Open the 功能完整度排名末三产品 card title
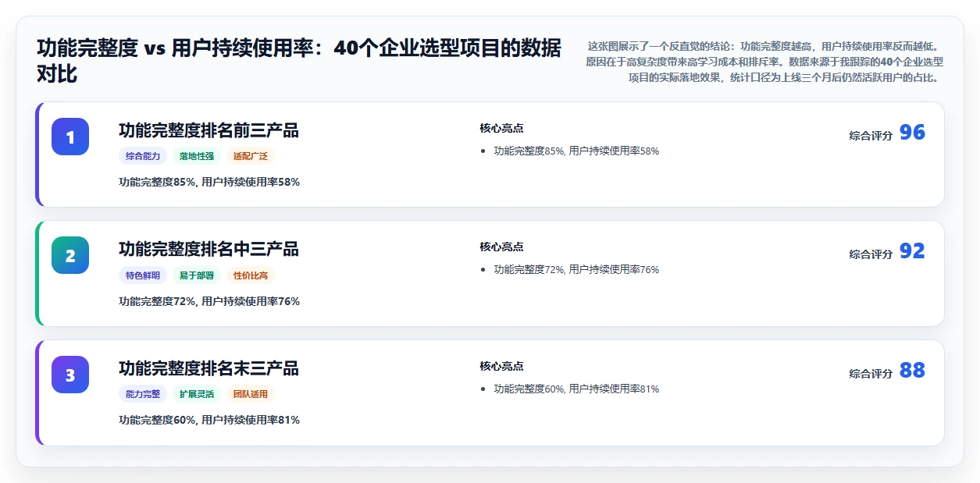 tap(208, 368)
